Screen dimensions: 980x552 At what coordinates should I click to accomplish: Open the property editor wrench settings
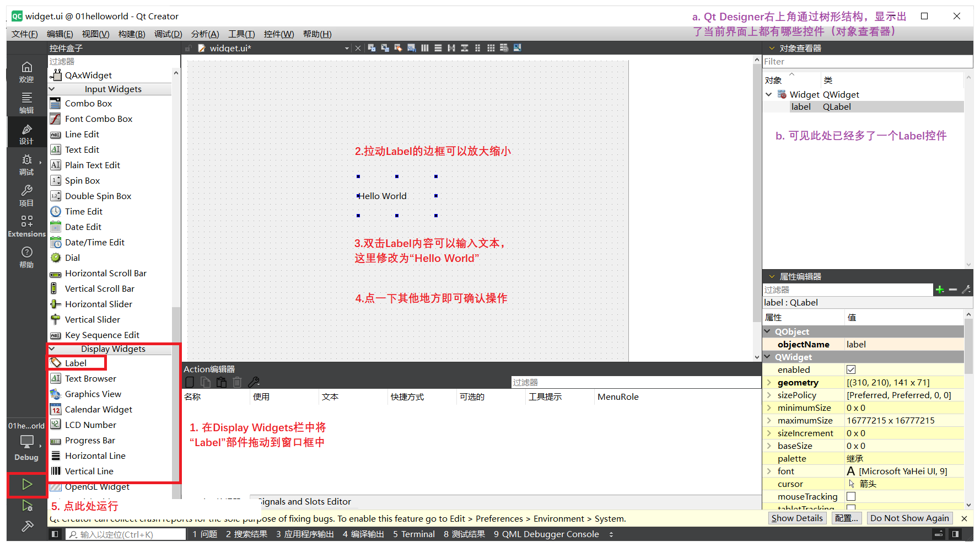click(x=966, y=290)
